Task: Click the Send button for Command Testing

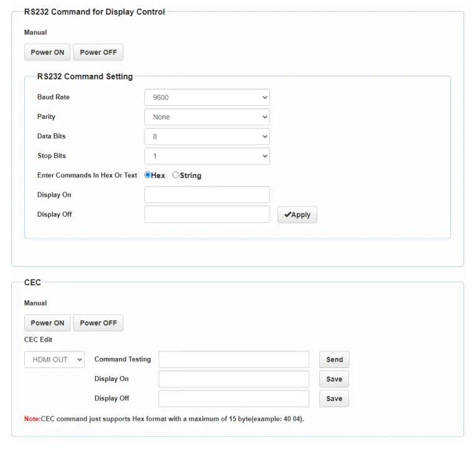Action: click(334, 359)
